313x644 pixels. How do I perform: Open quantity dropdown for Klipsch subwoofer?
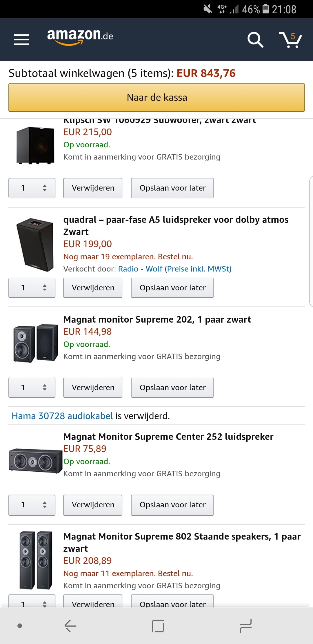[32, 188]
